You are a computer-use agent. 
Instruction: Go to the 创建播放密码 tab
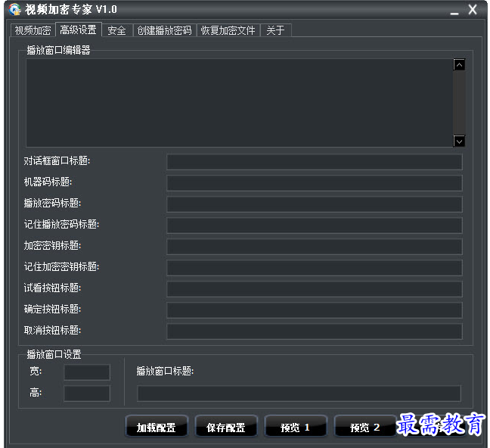point(164,30)
